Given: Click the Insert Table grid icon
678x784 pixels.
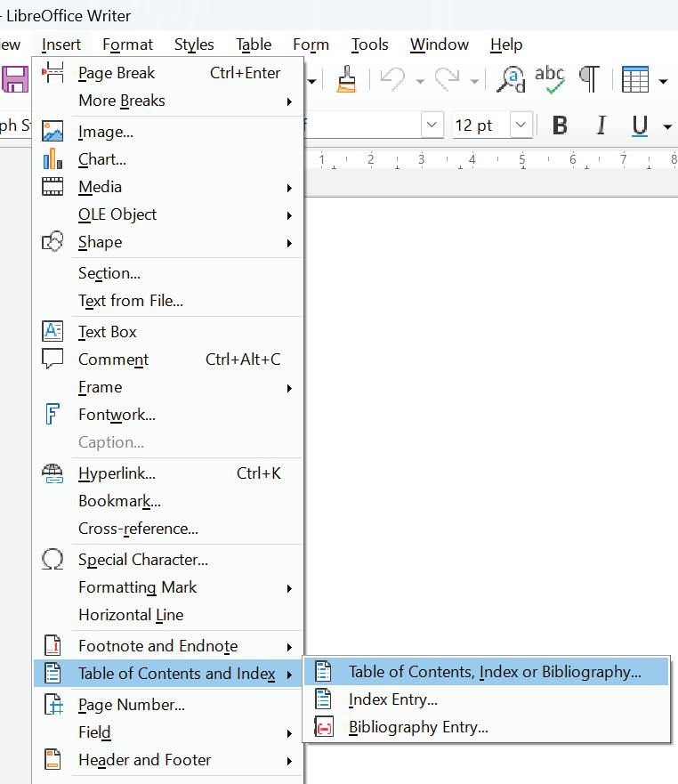Looking at the screenshot, I should tap(635, 79).
